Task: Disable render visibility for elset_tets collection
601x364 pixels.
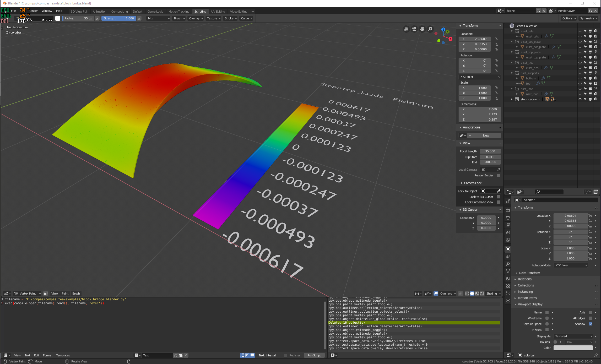Action: [596, 31]
